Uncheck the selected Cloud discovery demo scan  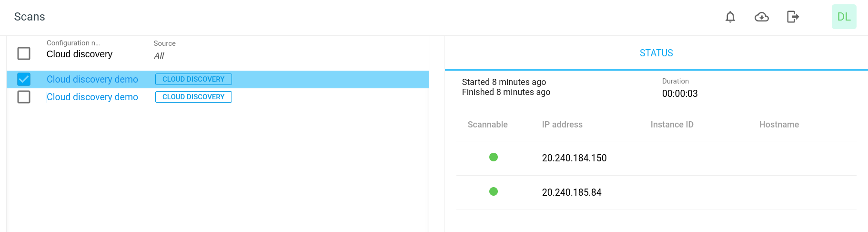point(24,79)
